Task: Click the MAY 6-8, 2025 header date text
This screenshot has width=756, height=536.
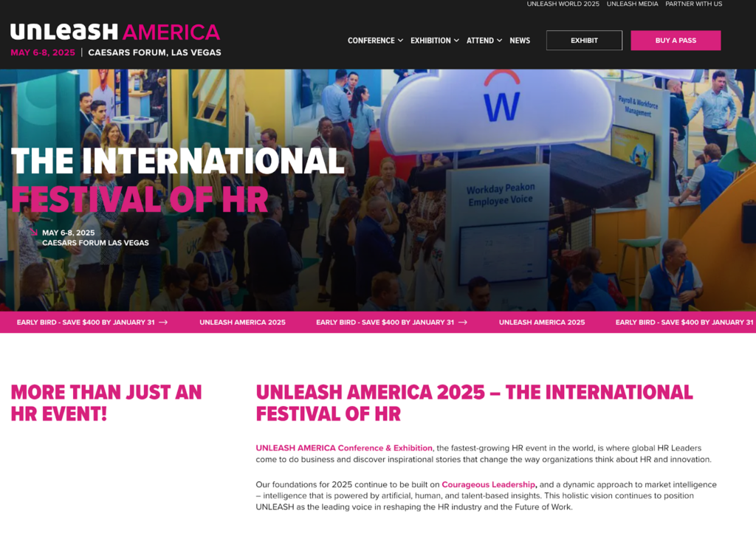Action: coord(43,52)
